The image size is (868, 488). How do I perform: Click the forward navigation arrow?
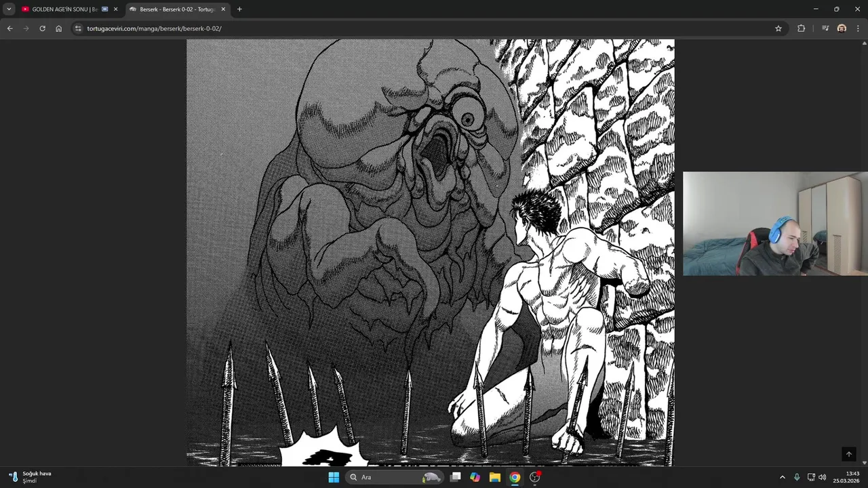click(x=26, y=28)
